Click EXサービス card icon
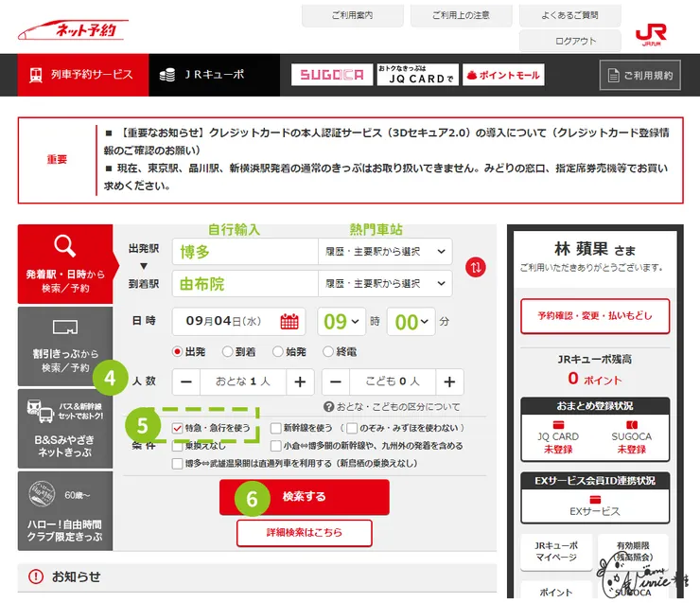 [x=595, y=499]
